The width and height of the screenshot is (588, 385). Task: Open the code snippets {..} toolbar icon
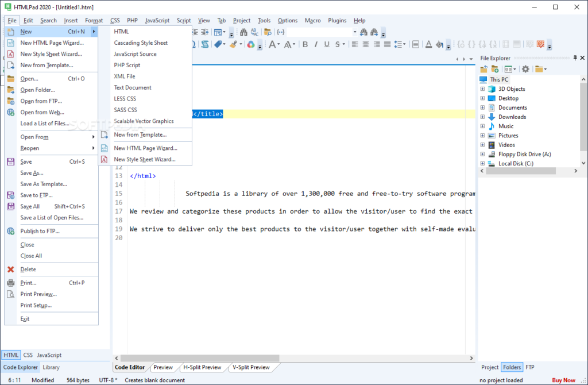281,32
